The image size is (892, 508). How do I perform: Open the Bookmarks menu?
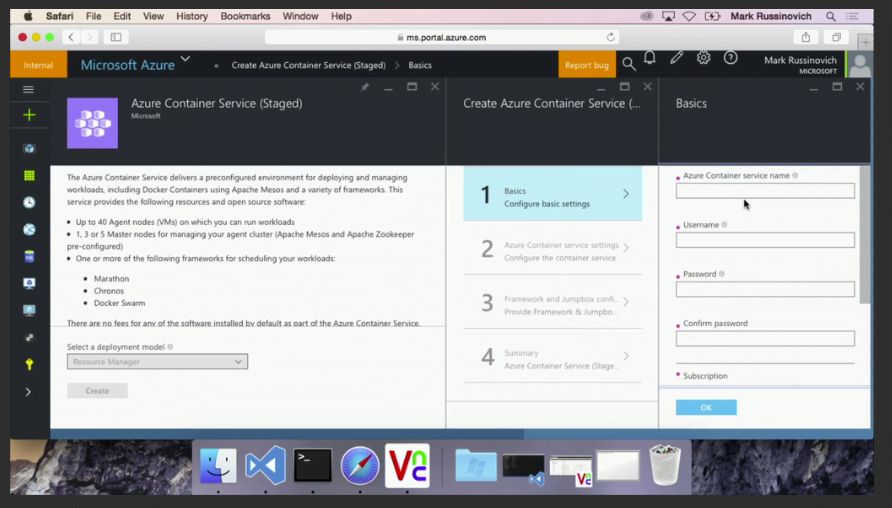[245, 16]
